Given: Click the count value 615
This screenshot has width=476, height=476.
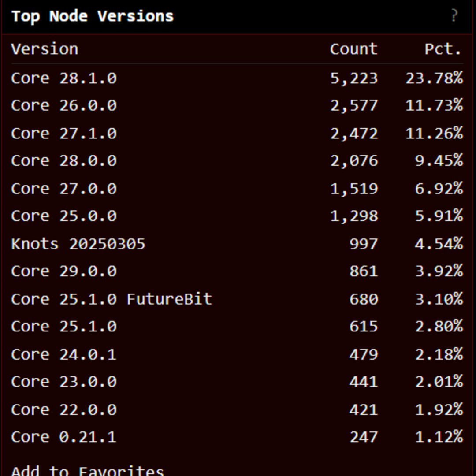Looking at the screenshot, I should click(363, 326).
